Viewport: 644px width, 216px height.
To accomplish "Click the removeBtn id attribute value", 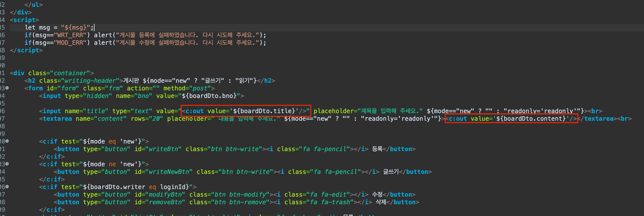I will [x=166, y=202].
